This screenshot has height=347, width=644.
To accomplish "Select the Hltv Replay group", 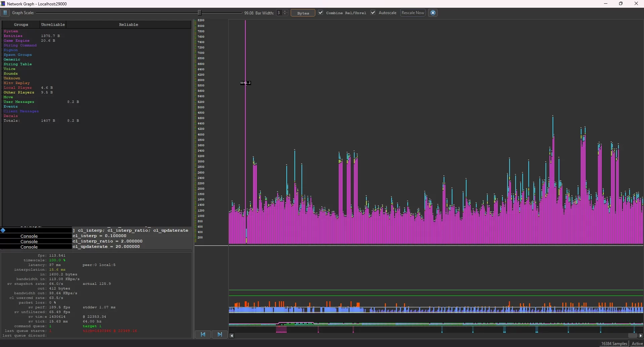I will (x=17, y=83).
